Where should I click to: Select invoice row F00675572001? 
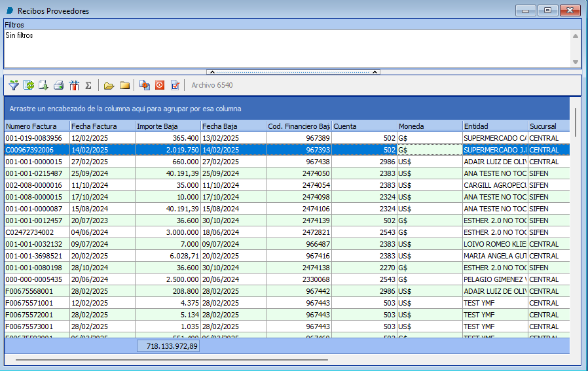tap(287, 315)
